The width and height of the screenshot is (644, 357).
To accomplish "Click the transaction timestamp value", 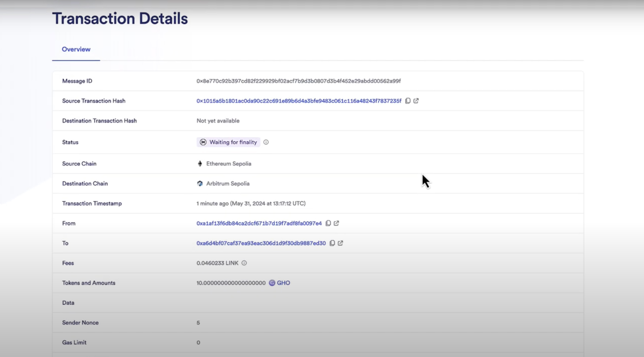I will 251,204.
